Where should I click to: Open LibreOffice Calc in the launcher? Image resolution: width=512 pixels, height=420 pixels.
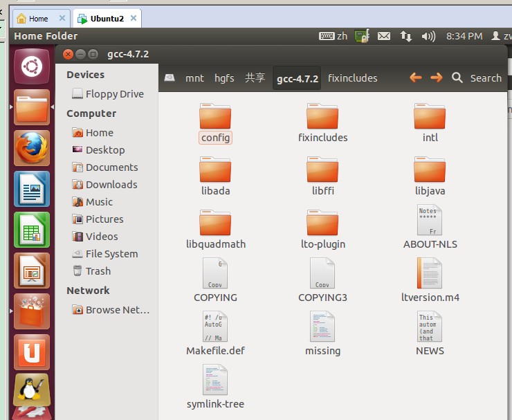(x=32, y=230)
